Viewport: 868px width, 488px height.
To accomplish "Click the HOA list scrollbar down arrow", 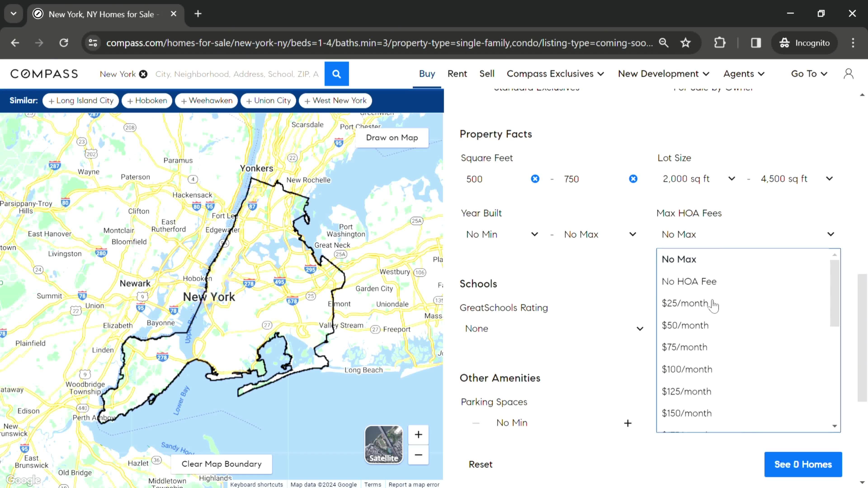I will click(834, 426).
